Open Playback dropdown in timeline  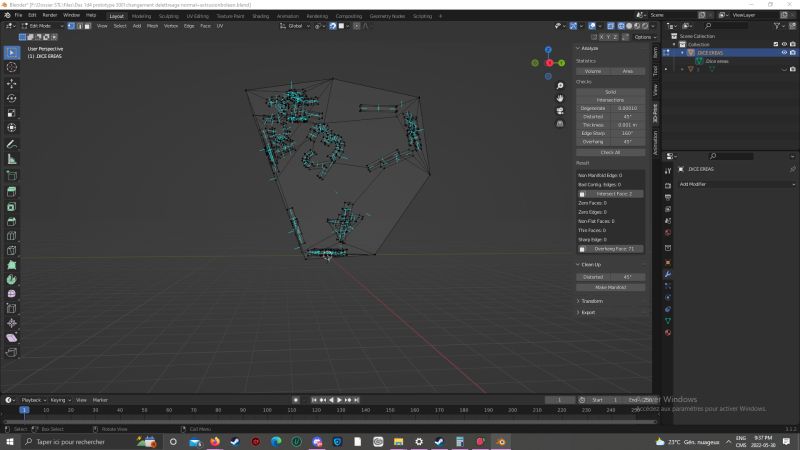(x=34, y=401)
